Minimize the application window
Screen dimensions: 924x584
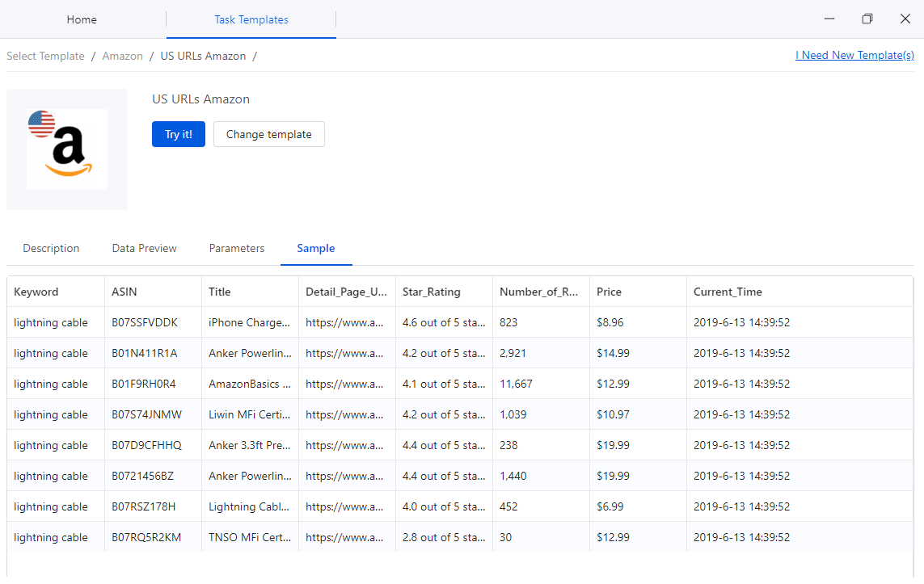click(829, 19)
